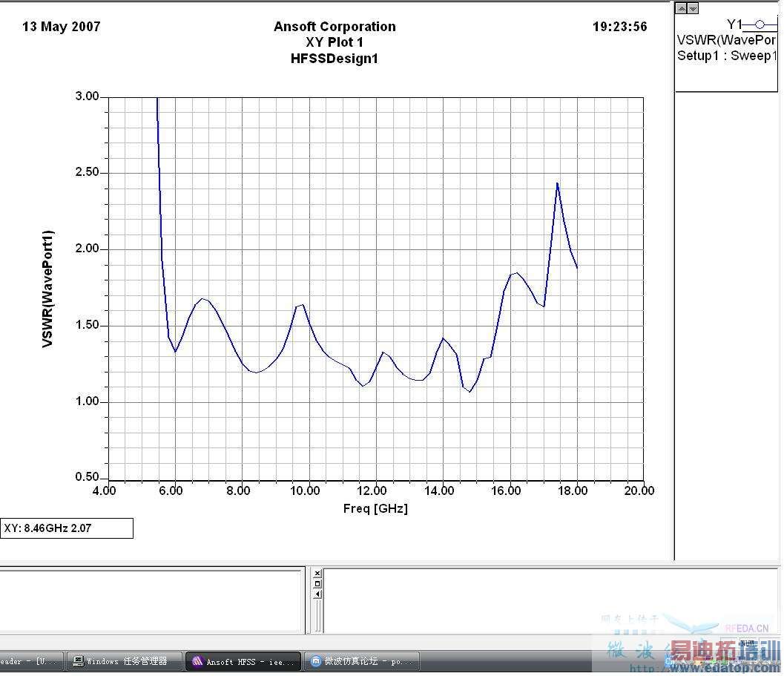The image size is (784, 676).
Task: Select the plot title 'XY Plot 1'
Action: pyautogui.click(x=335, y=42)
